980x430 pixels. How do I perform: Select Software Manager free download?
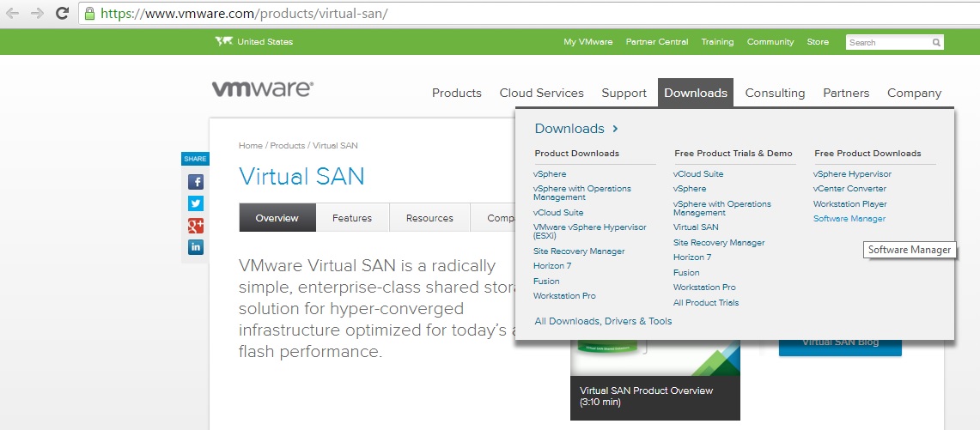click(849, 219)
